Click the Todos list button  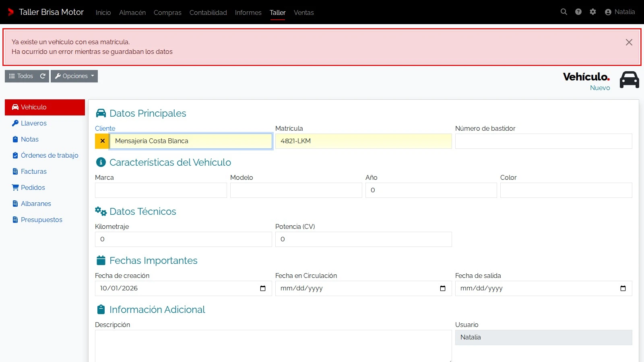(x=21, y=76)
